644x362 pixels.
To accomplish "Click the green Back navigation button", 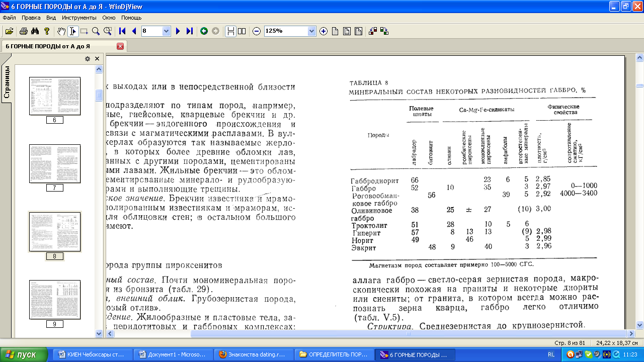I will coord(204,31).
